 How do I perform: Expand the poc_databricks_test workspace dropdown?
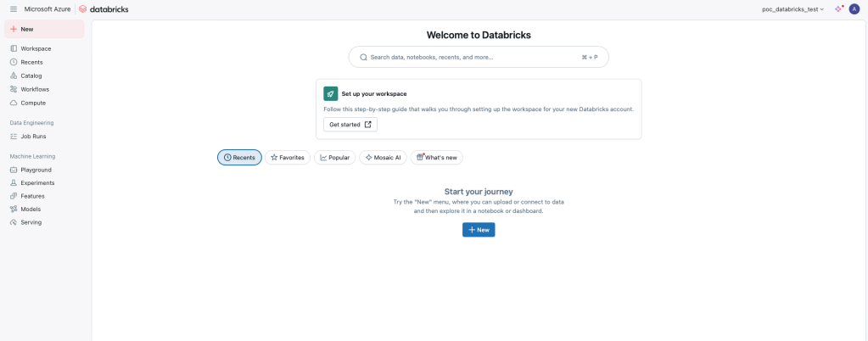point(792,8)
